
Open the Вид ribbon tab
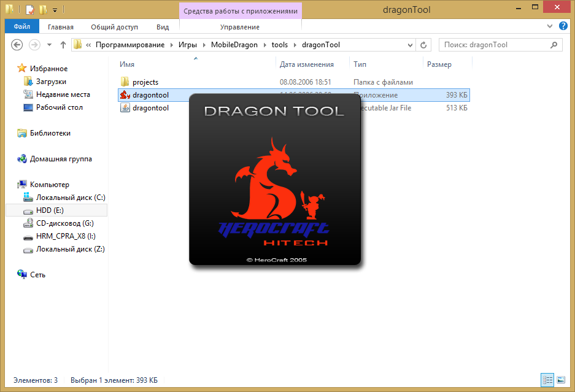(163, 27)
